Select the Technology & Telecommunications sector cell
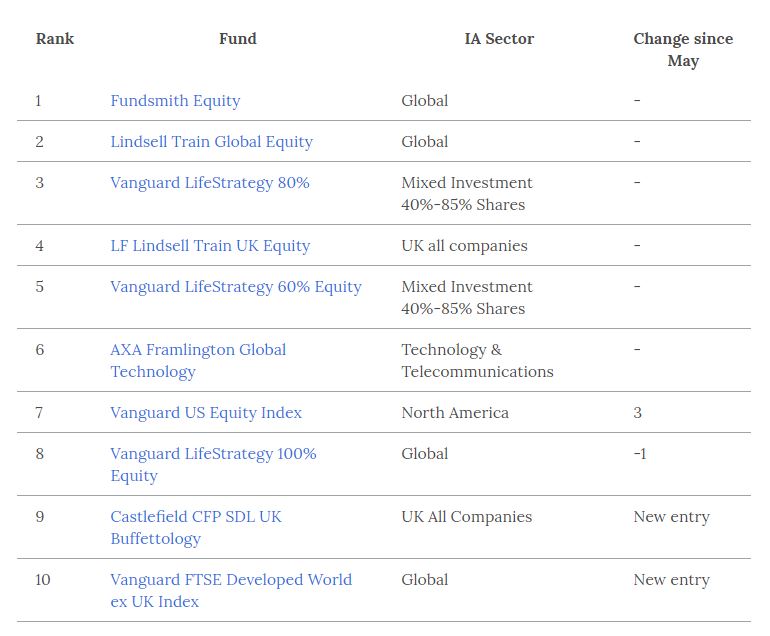This screenshot has height=636, width=770. pyautogui.click(x=477, y=360)
